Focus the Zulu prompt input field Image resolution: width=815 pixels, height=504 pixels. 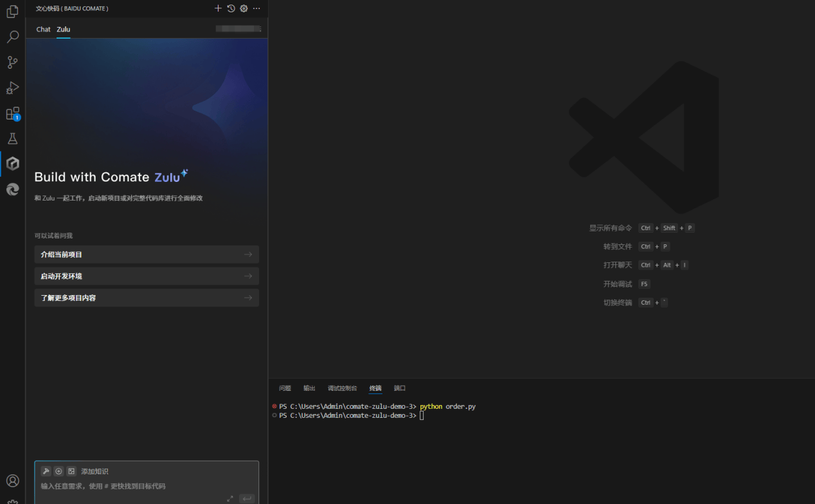147,487
